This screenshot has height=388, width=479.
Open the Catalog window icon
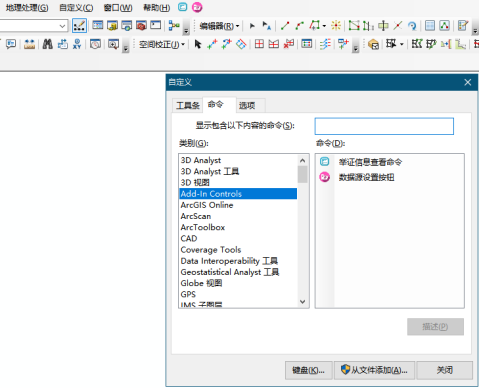(x=112, y=26)
